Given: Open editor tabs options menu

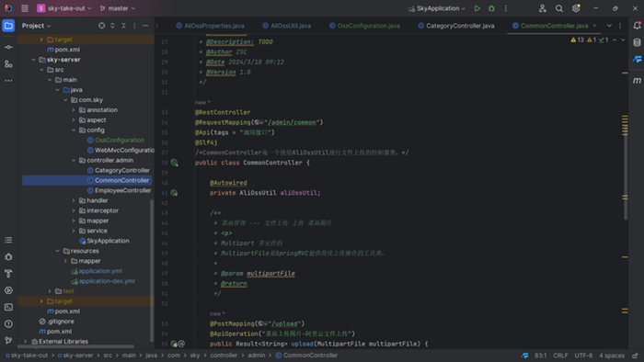Looking at the screenshot, I should (620, 26).
